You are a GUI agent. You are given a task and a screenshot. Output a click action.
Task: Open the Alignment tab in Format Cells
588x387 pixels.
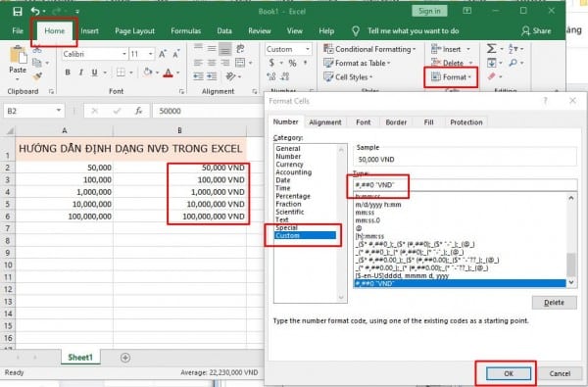325,122
